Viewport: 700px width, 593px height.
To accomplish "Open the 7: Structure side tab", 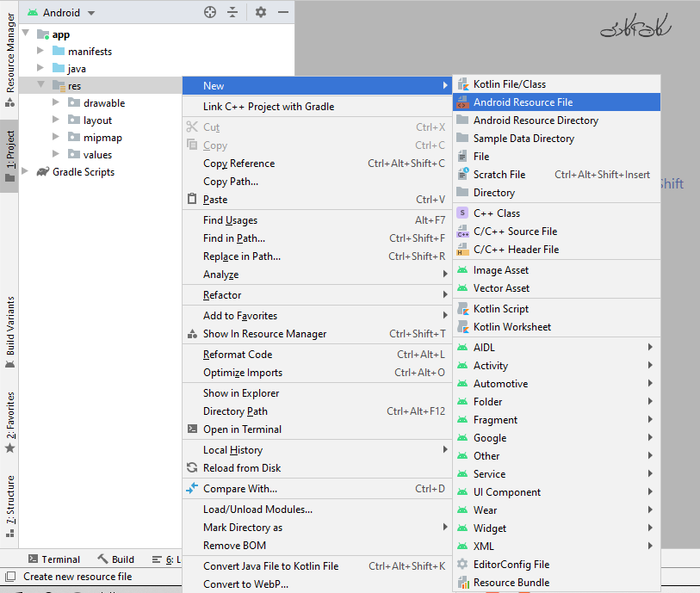I will 9,505.
